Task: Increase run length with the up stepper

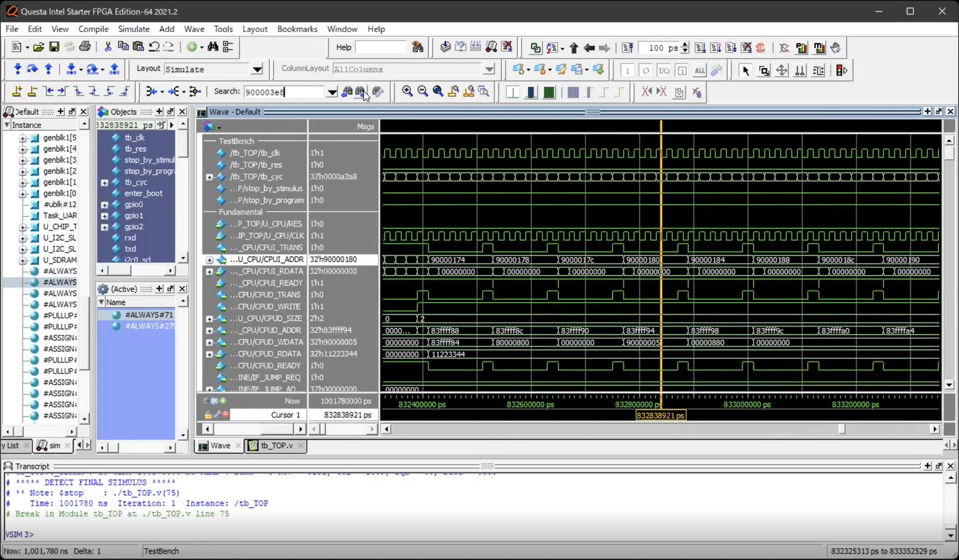Action: pyautogui.click(x=685, y=45)
